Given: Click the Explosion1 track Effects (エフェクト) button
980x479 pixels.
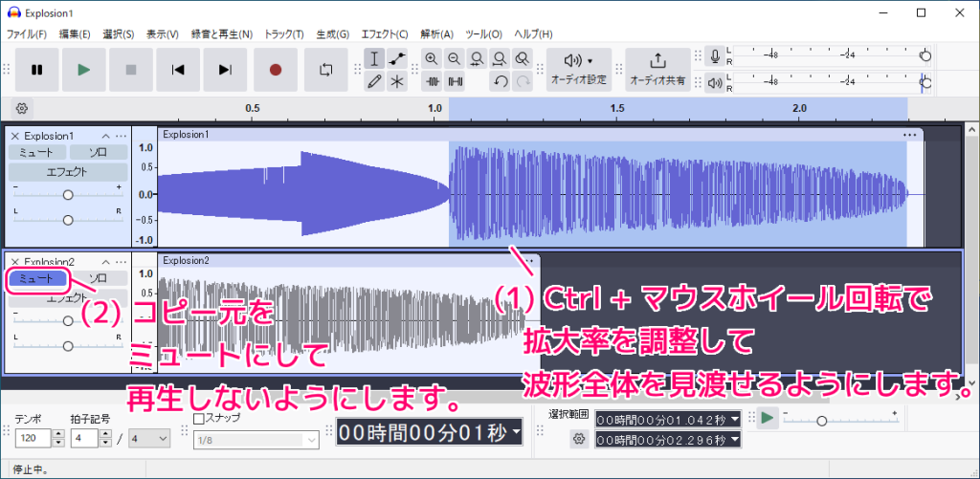Looking at the screenshot, I should [67, 172].
